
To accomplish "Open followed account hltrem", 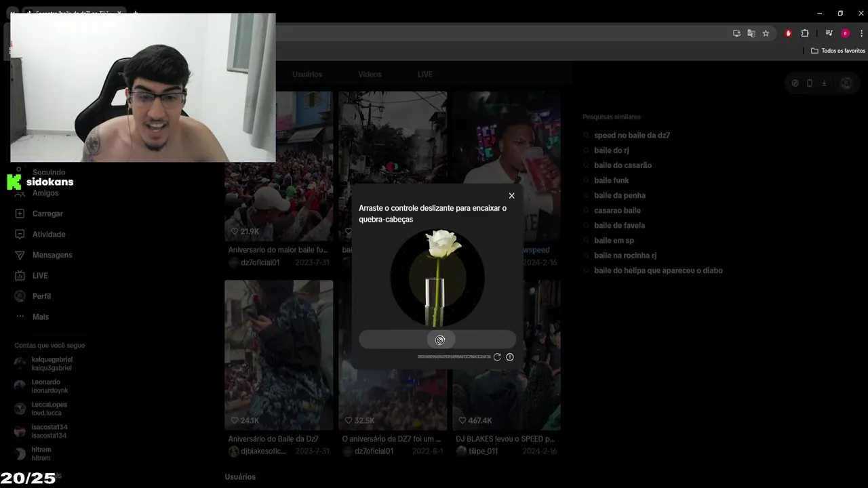I will tap(33, 454).
